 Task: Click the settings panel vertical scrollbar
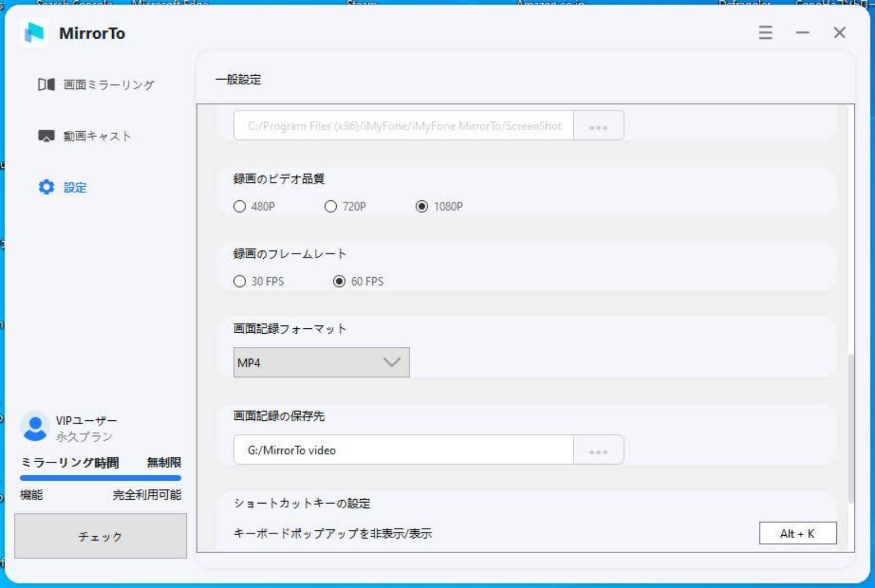pyautogui.click(x=850, y=428)
